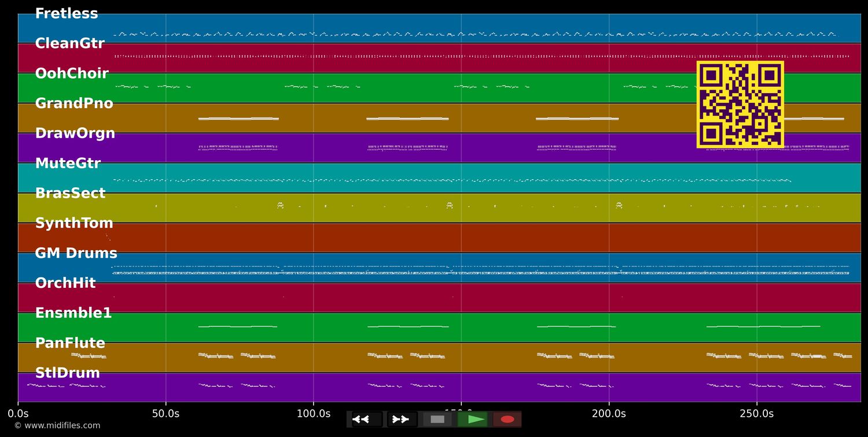Viewport: 868px width, 437px height.
Task: Click the 200.0s time axis marker
Action: 609,414
